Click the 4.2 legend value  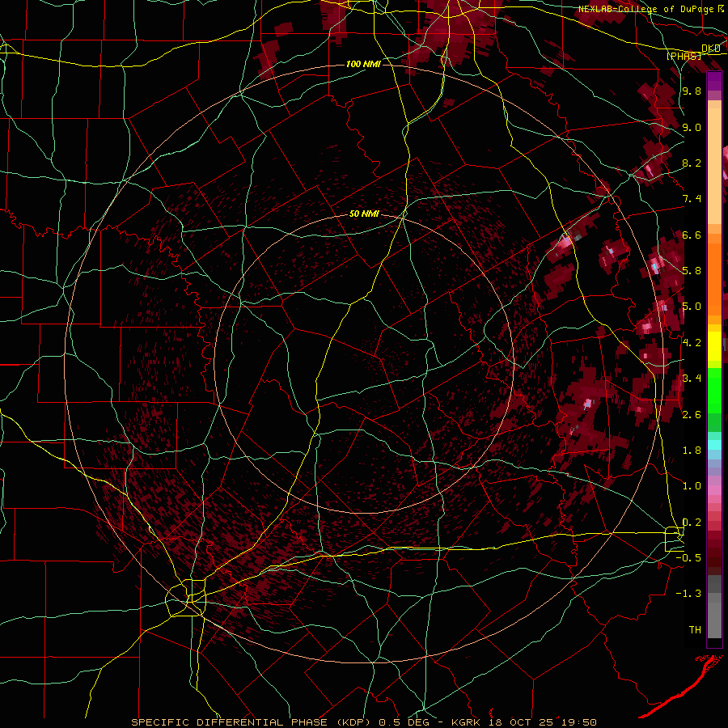click(692, 343)
